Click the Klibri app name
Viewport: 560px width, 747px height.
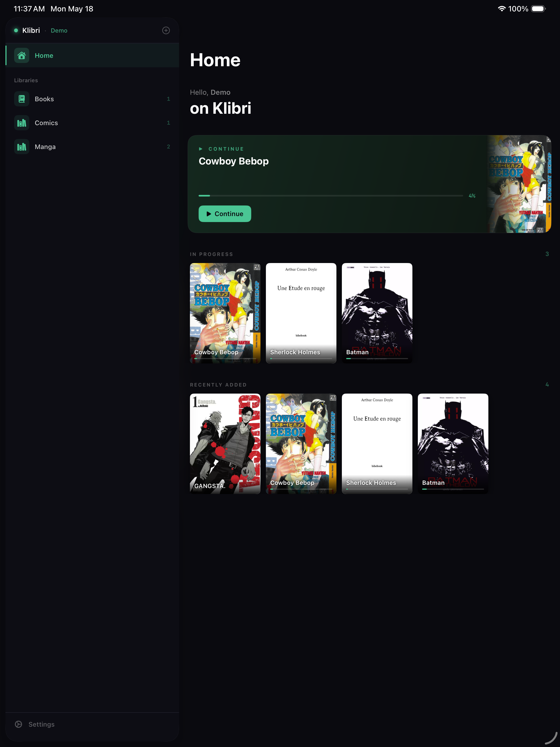click(x=31, y=30)
